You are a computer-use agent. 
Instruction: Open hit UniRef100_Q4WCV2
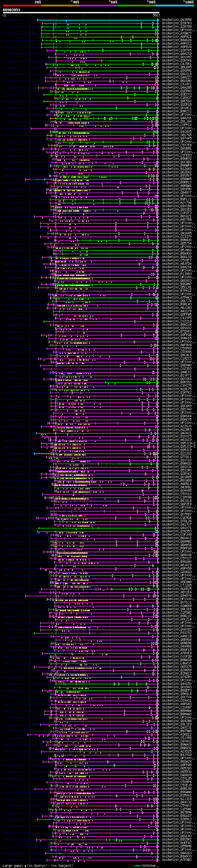177,372
